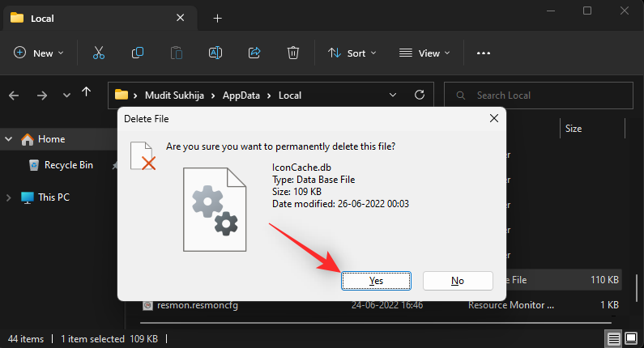Cancel deletion with the No button
The width and height of the screenshot is (644, 348).
tap(458, 281)
